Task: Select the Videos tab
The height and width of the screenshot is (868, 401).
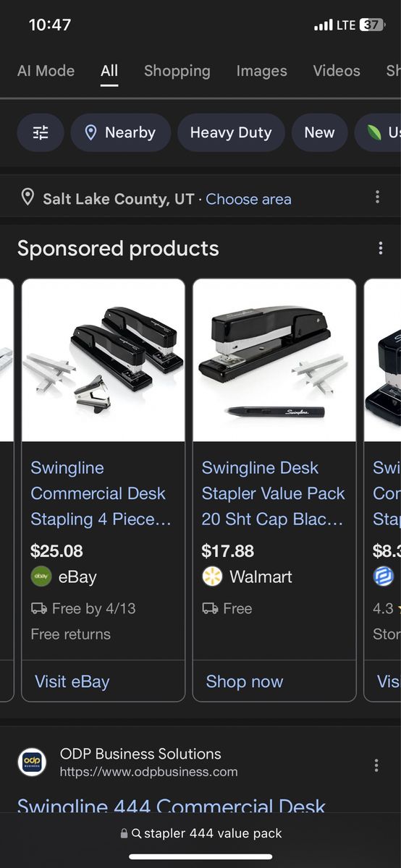Action: point(337,71)
